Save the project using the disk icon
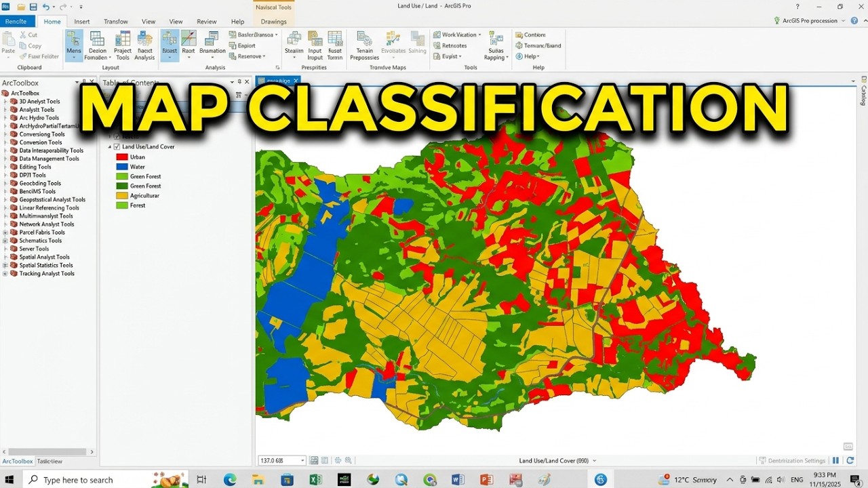Image resolution: width=868 pixels, height=488 pixels. tap(33, 7)
